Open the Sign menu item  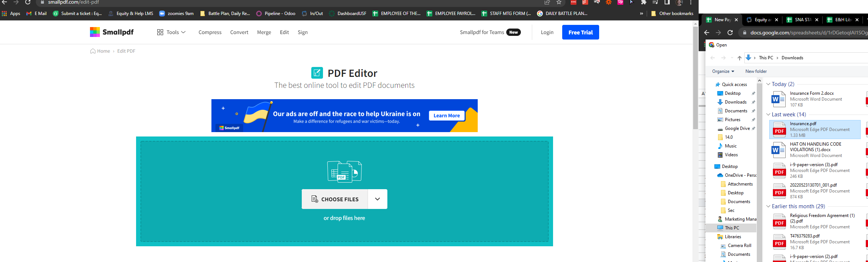coord(303,32)
